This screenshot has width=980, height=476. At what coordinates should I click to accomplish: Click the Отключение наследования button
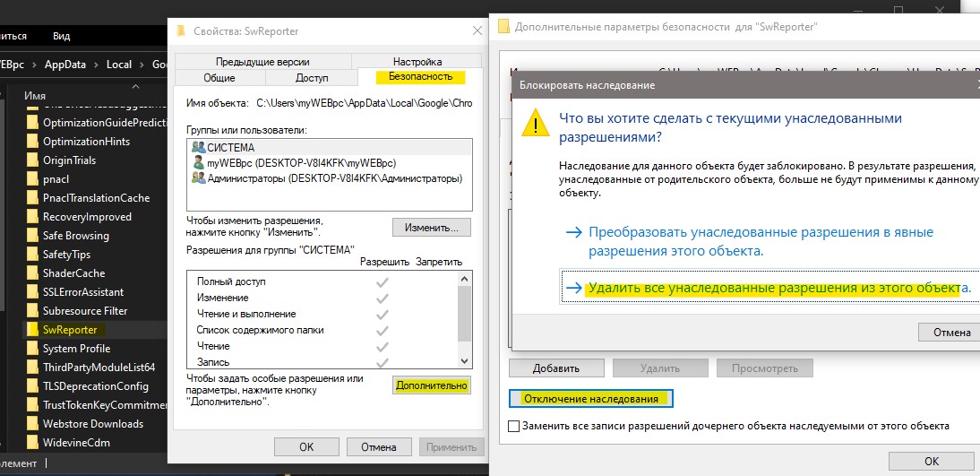coord(591,398)
